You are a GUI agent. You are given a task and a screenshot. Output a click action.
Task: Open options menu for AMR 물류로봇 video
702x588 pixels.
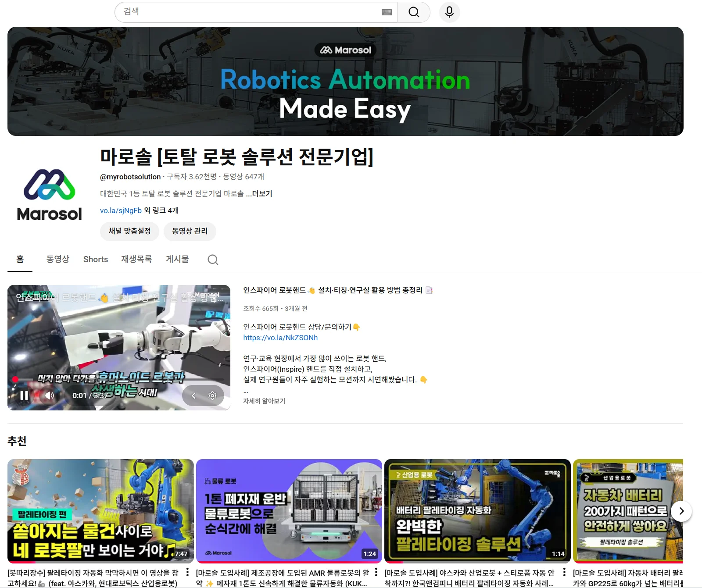[x=376, y=572]
